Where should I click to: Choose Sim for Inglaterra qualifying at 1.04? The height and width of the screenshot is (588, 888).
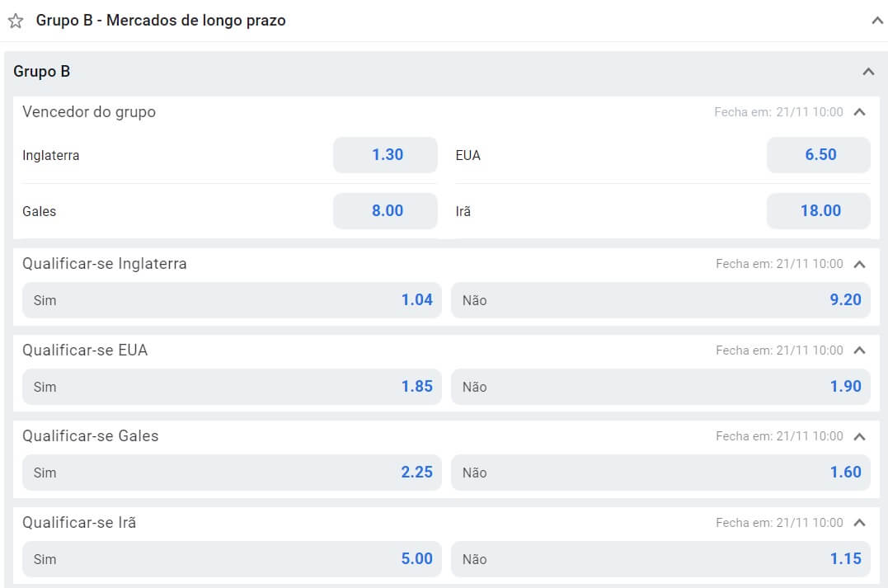coord(232,300)
